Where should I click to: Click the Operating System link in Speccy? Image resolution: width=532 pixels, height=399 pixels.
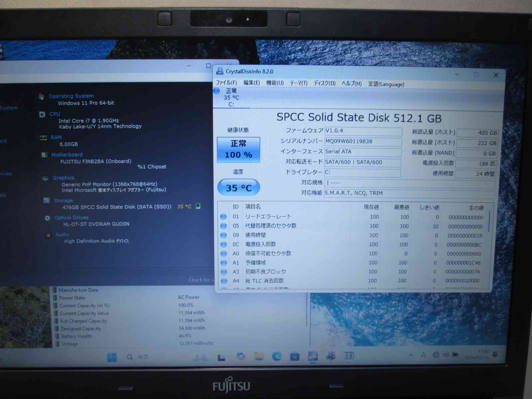click(71, 96)
